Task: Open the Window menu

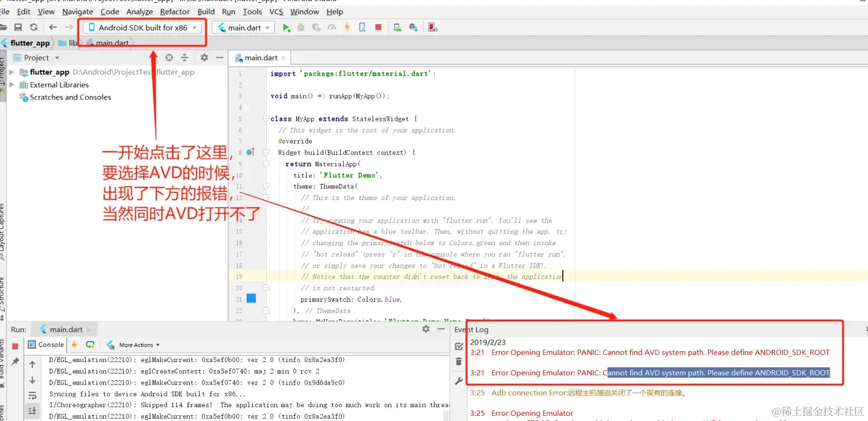Action: pyautogui.click(x=305, y=12)
